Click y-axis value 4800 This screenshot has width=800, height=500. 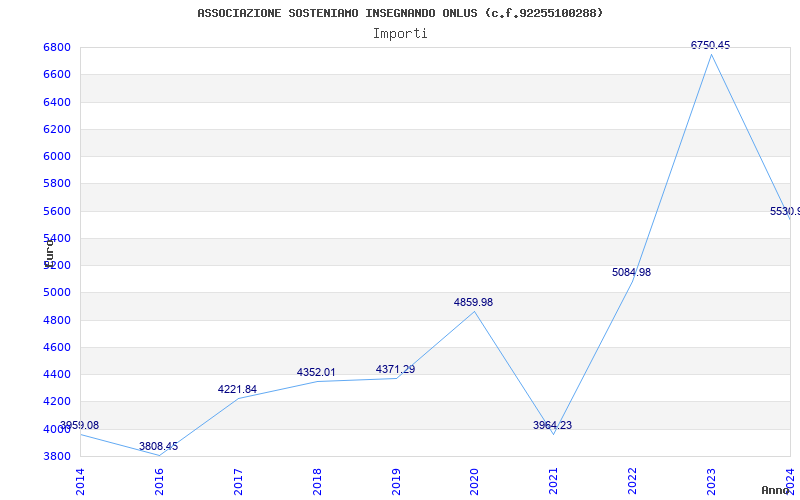click(57, 320)
